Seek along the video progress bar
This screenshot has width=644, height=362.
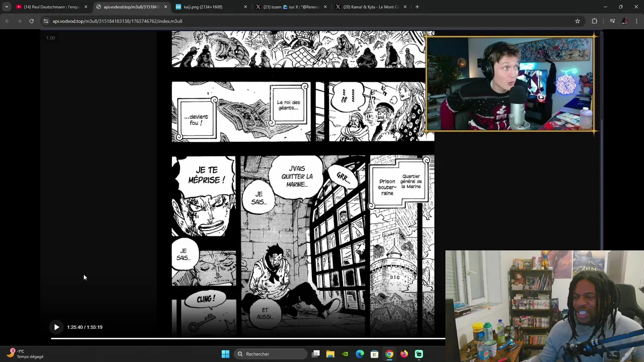coord(248,338)
